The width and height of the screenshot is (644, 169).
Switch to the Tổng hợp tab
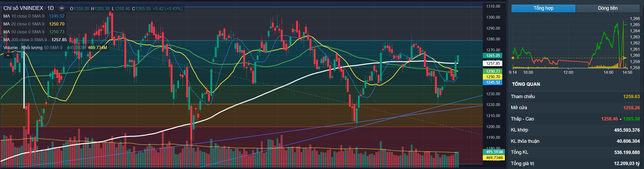click(x=544, y=8)
